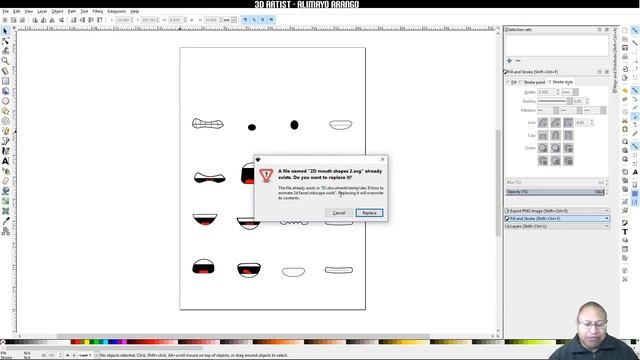Select the Spiral tool
Image resolution: width=640 pixels, height=360 pixels.
[x=5, y=121]
